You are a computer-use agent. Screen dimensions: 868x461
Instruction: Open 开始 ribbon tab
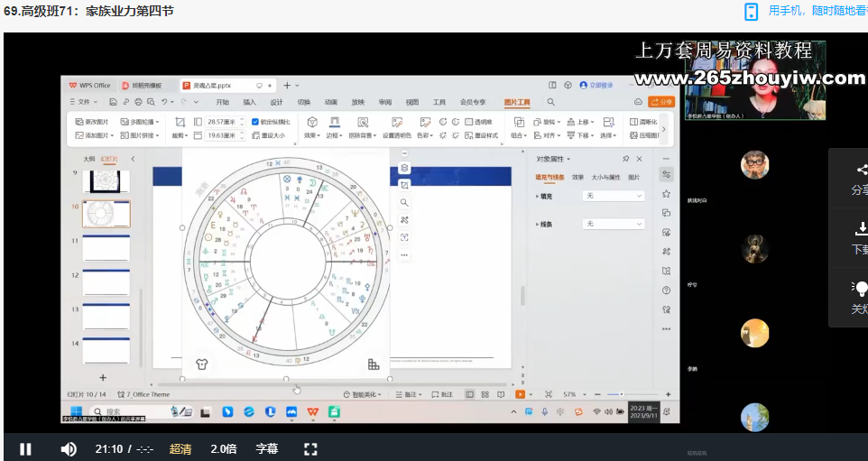223,102
